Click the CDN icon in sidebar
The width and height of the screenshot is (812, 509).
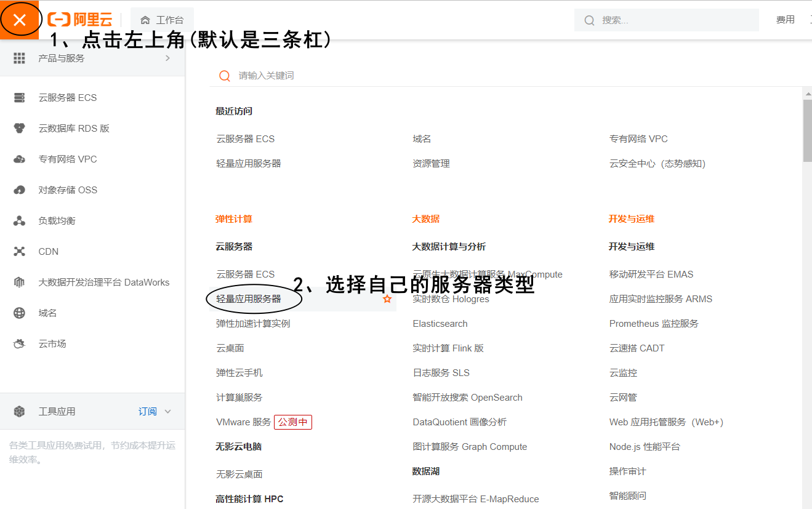tap(19, 252)
